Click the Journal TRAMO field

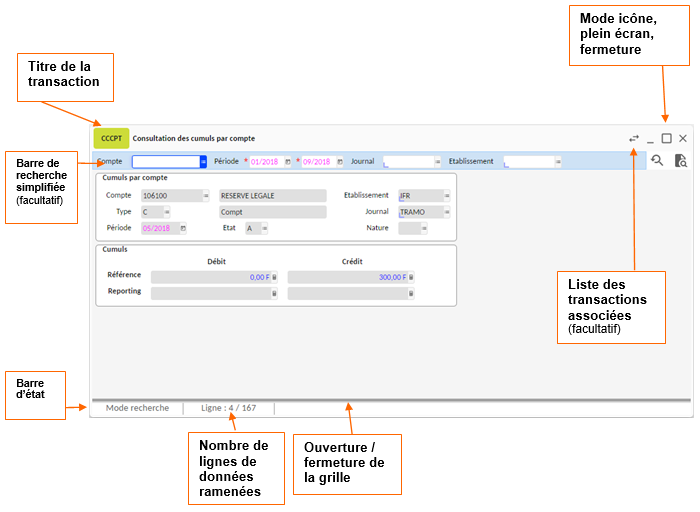(418, 212)
